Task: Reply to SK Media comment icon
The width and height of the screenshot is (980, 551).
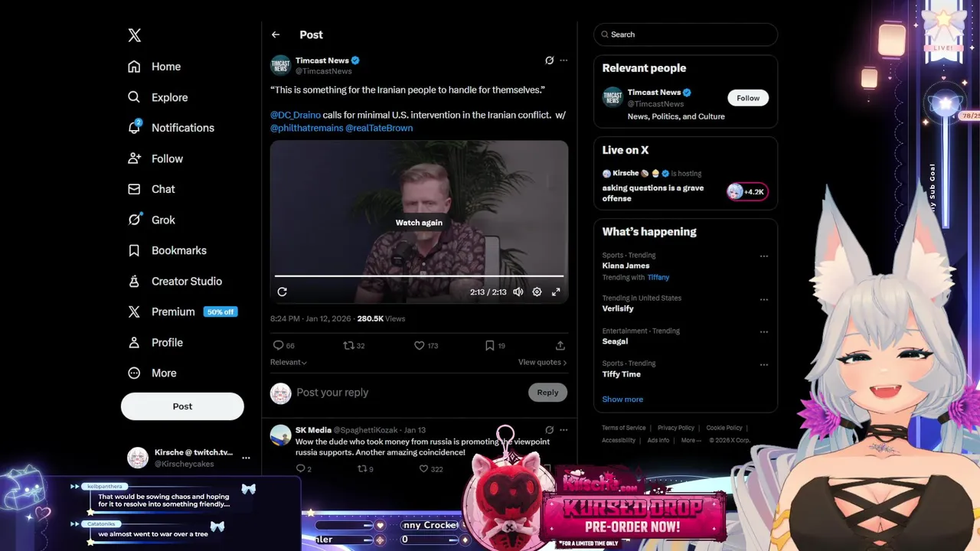Action: [300, 468]
